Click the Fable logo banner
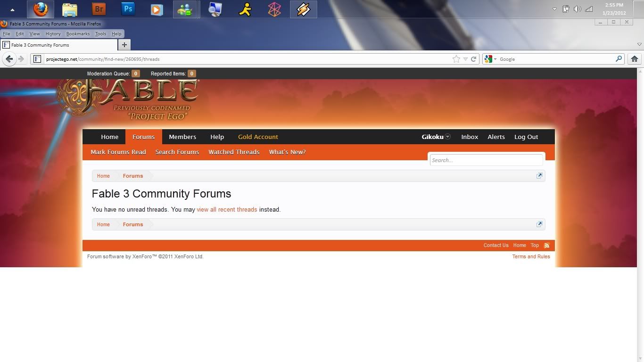Viewport: 644px width, 362px height. 128,99
